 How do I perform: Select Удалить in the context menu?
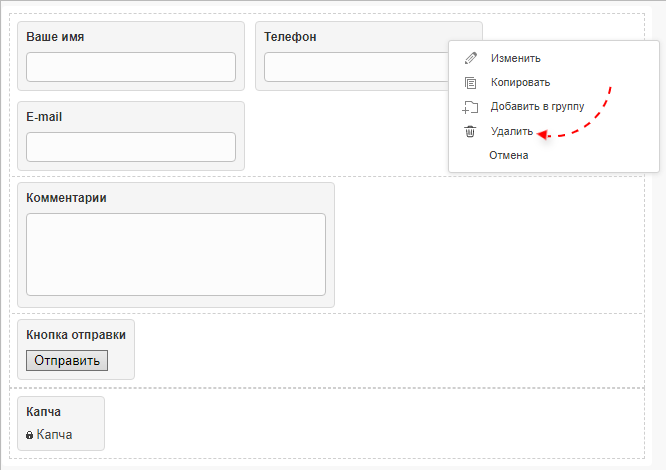coord(511,131)
